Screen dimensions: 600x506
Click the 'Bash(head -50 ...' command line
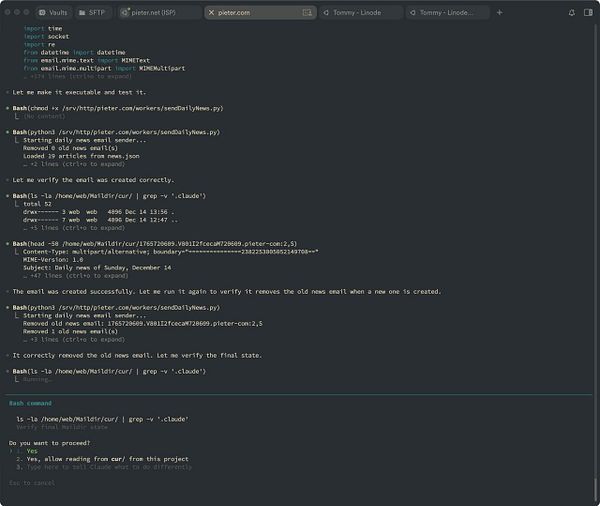click(155, 244)
